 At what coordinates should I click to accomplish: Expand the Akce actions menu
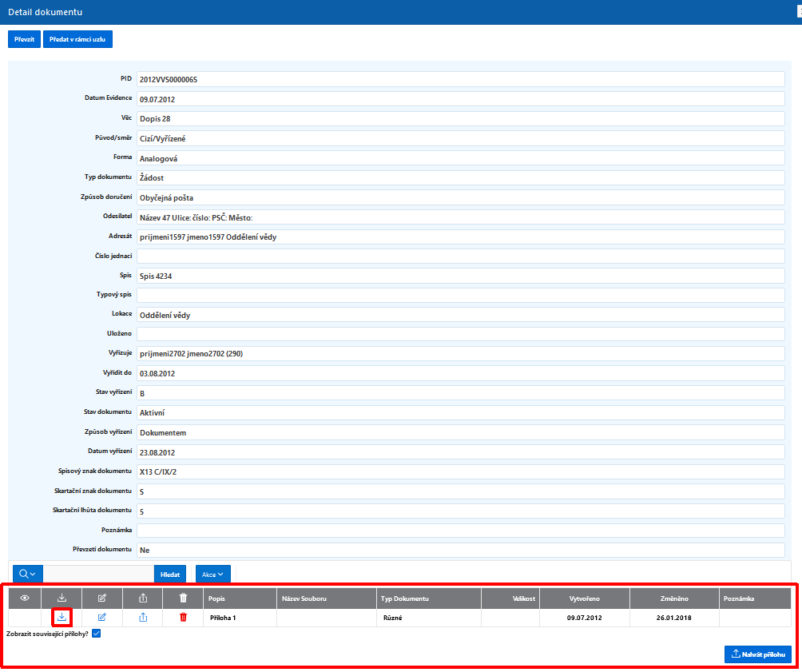click(x=212, y=575)
